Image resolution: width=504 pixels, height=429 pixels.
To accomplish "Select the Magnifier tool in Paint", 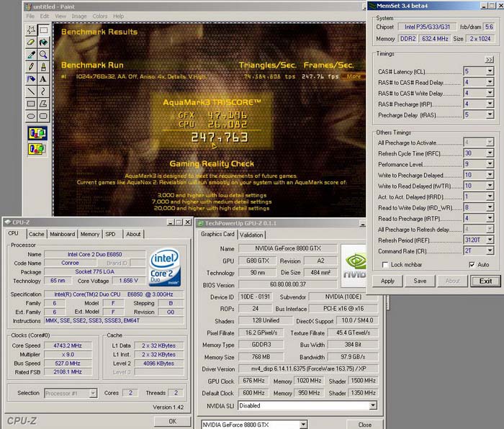I will (43, 55).
